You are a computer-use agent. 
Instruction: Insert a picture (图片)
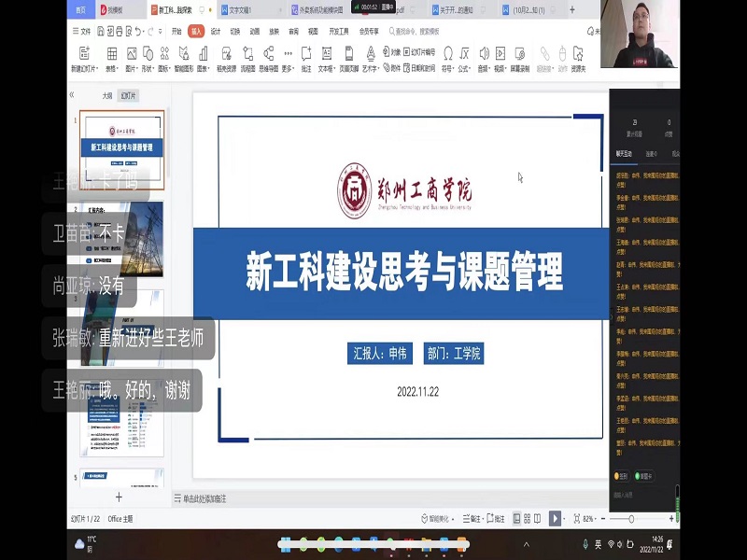pos(132,59)
